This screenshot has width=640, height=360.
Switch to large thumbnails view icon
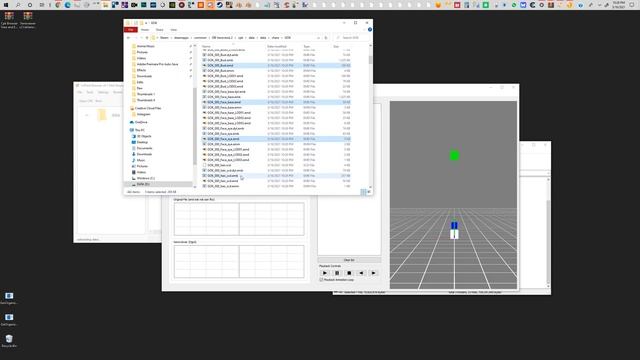tap(369, 192)
